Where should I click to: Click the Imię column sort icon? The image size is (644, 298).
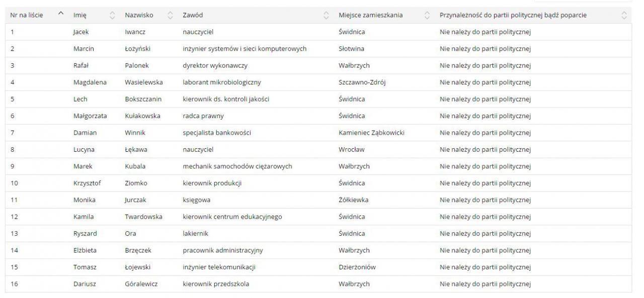113,16
